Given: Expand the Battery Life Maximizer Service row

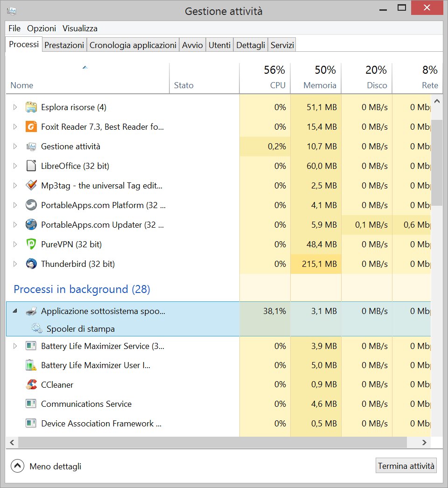Looking at the screenshot, I should pyautogui.click(x=15, y=346).
